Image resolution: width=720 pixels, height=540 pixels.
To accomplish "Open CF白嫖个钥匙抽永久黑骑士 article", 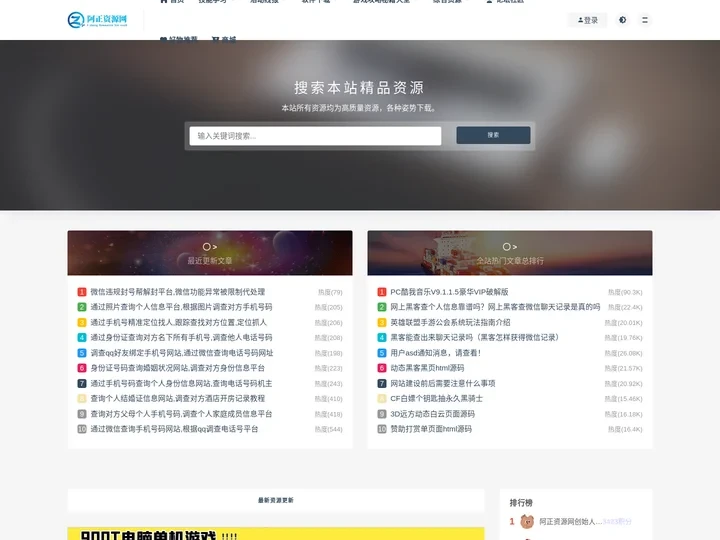I will pyautogui.click(x=437, y=399).
